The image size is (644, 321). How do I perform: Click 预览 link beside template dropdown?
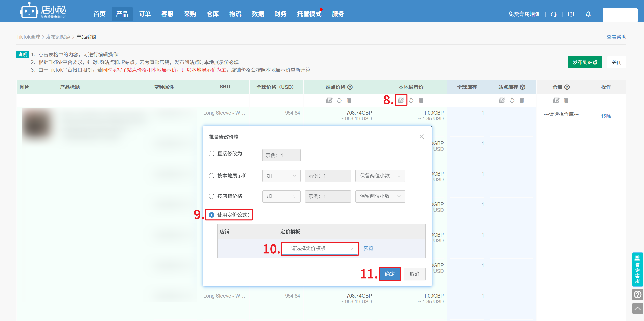368,248
